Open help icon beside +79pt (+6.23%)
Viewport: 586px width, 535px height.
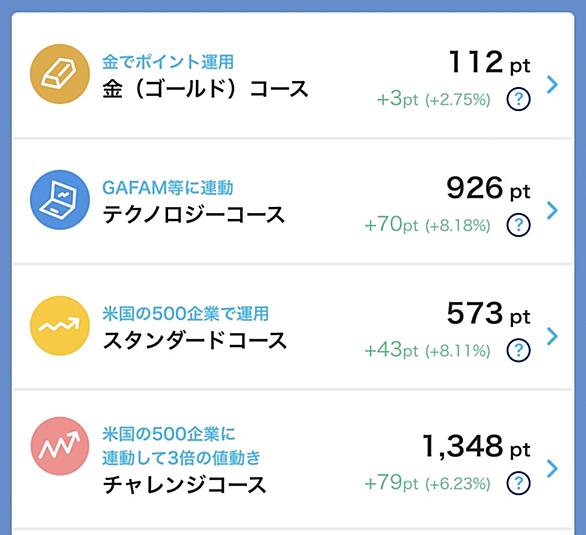pyautogui.click(x=518, y=483)
